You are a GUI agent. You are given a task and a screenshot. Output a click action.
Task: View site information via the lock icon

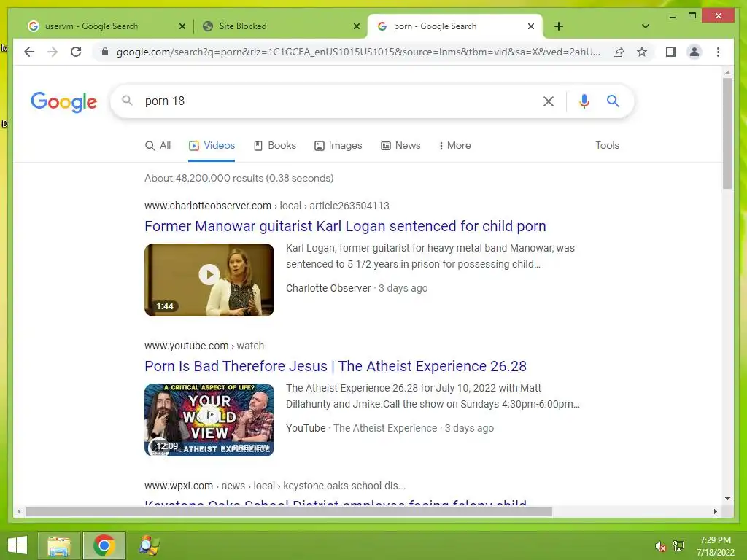(105, 52)
